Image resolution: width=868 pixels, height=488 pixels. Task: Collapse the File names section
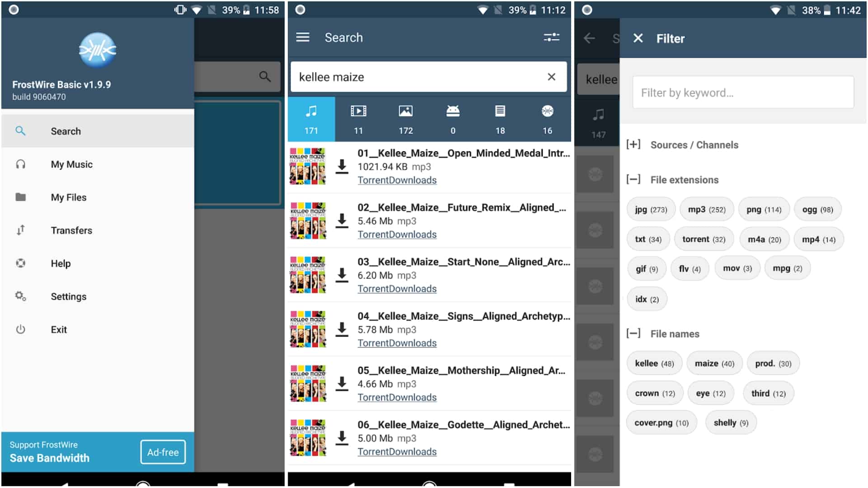pyautogui.click(x=633, y=334)
